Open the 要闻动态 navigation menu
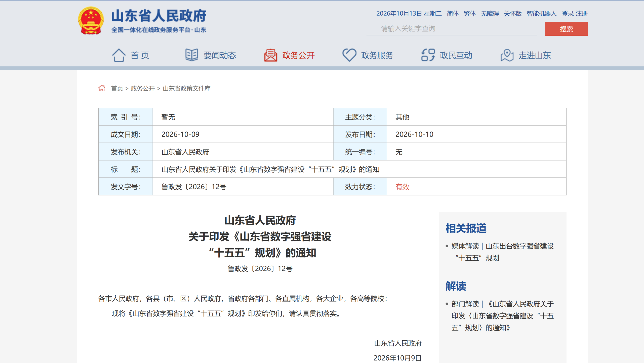 coord(220,55)
